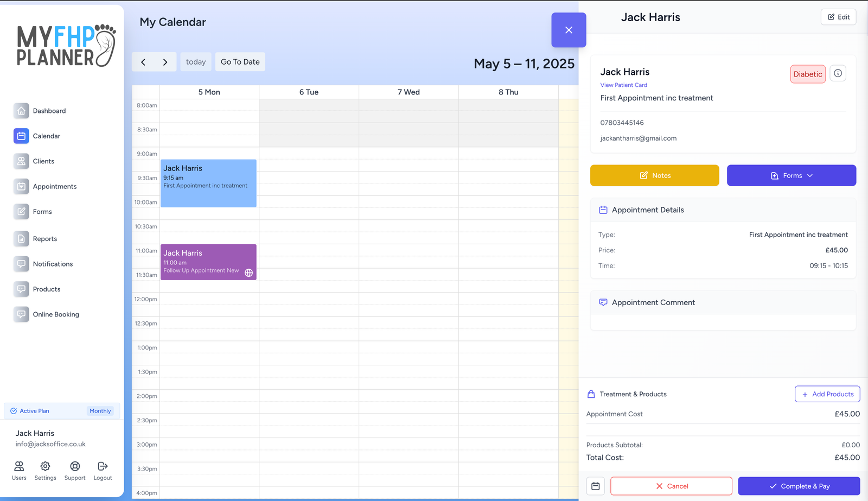Open the Clients section
Image resolution: width=868 pixels, height=501 pixels.
(x=22, y=161)
